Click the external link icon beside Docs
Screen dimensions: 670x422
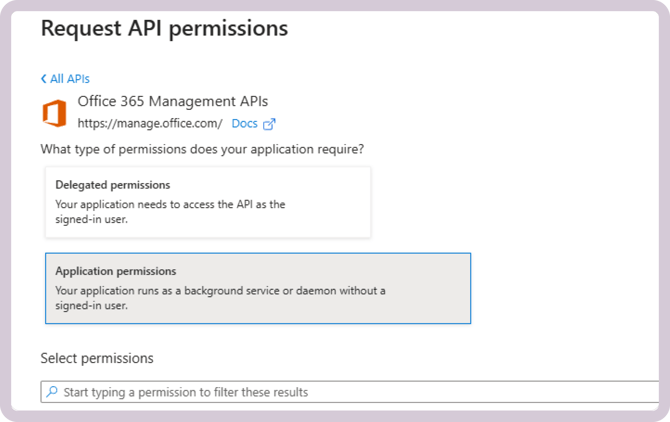pos(269,124)
